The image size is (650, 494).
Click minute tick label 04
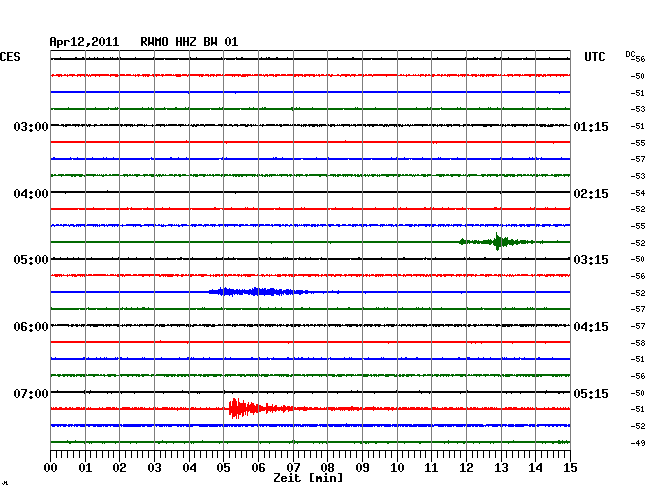tap(189, 468)
